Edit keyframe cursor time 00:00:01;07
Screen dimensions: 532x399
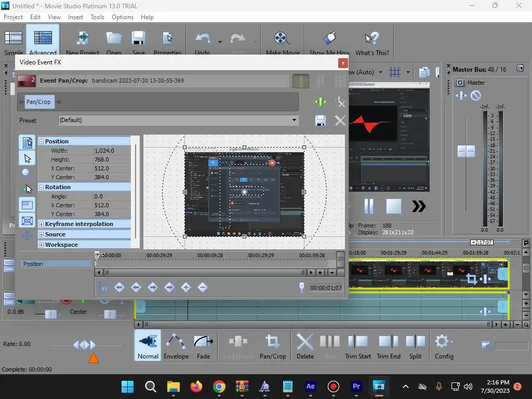tap(326, 288)
